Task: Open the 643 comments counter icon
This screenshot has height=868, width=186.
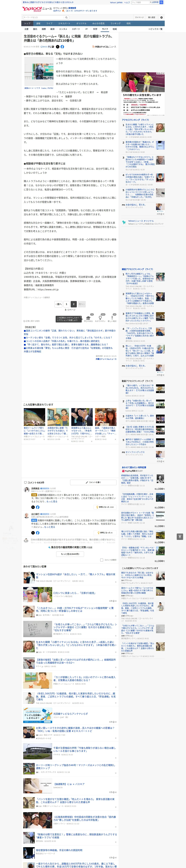Action: [44, 47]
